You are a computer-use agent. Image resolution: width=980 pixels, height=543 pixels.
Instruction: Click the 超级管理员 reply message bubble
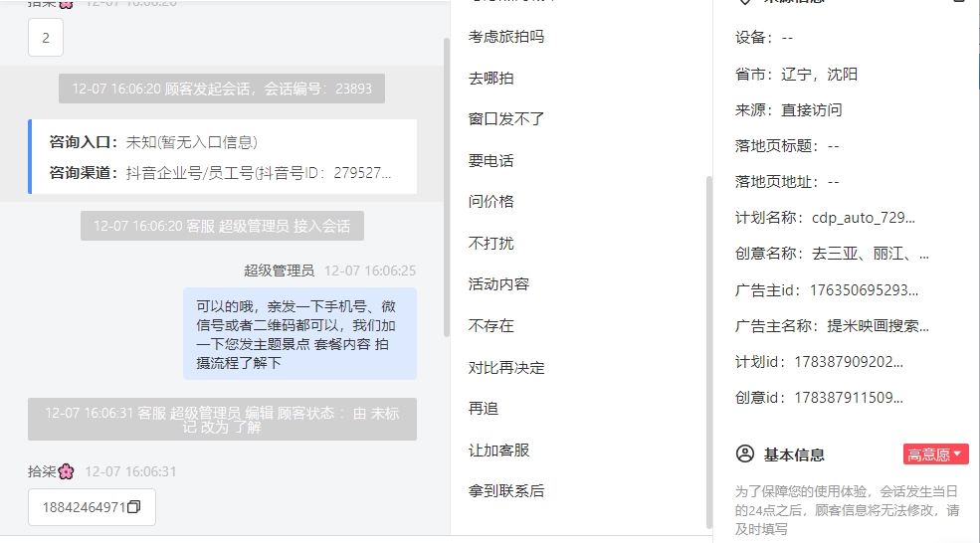tap(300, 334)
